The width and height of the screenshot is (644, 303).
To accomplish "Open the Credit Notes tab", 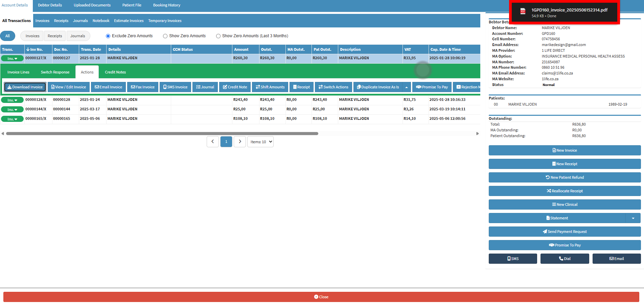I will click(115, 72).
